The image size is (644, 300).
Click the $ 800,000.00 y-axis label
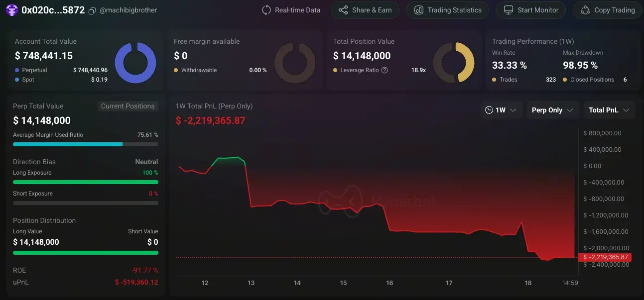click(x=603, y=133)
